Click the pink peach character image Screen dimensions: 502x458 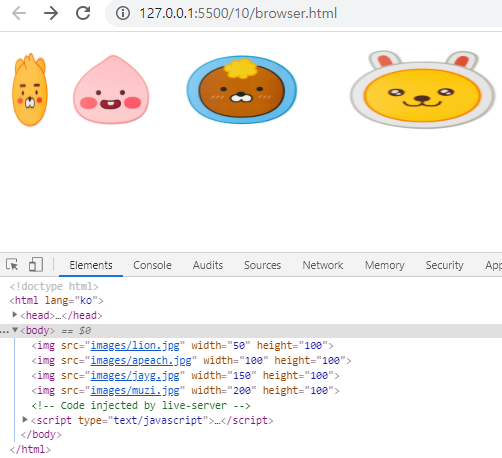111,90
